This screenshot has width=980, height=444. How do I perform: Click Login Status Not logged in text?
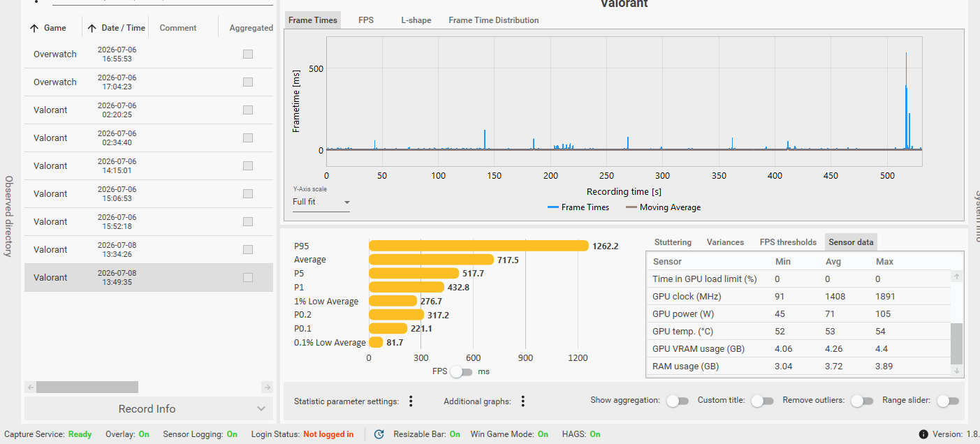coord(328,434)
